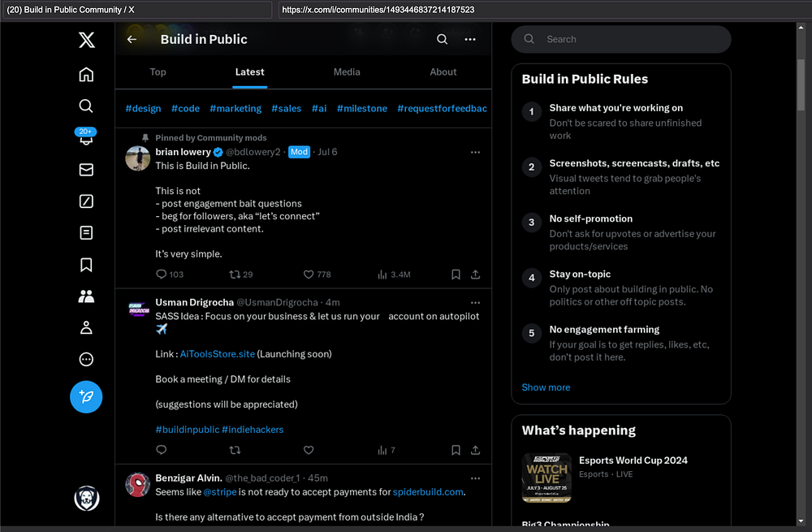Switch to the Top tab
This screenshot has height=532, width=812.
158,72
